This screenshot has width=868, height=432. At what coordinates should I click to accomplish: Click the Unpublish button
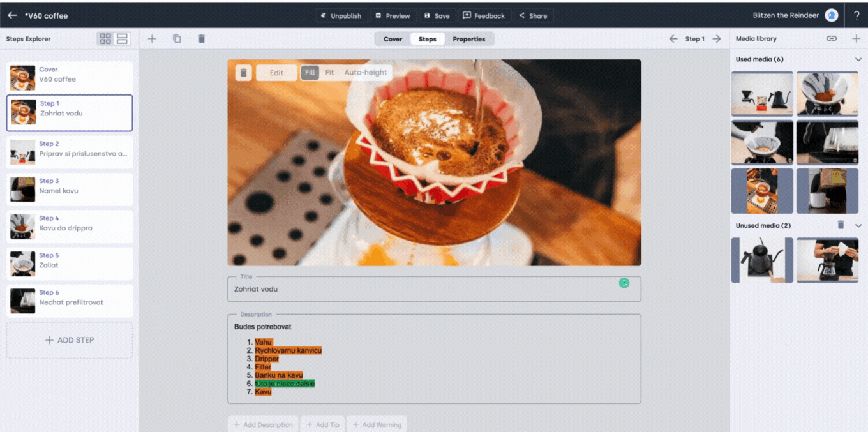340,15
